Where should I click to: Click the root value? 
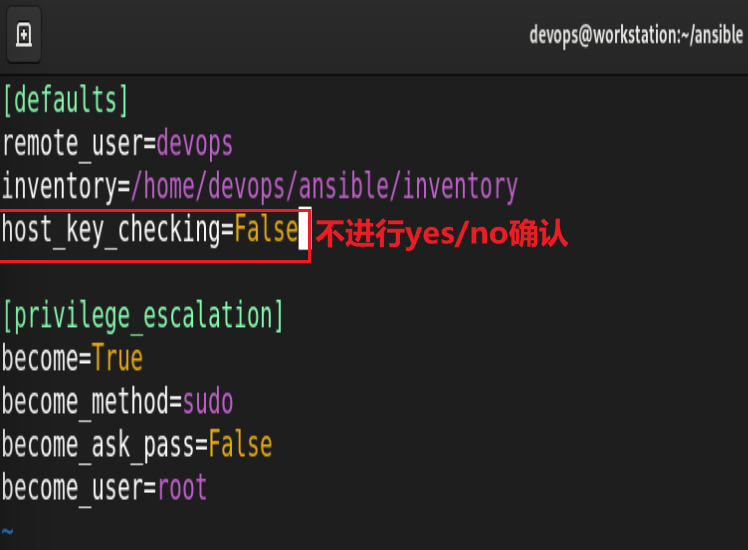[x=182, y=488]
